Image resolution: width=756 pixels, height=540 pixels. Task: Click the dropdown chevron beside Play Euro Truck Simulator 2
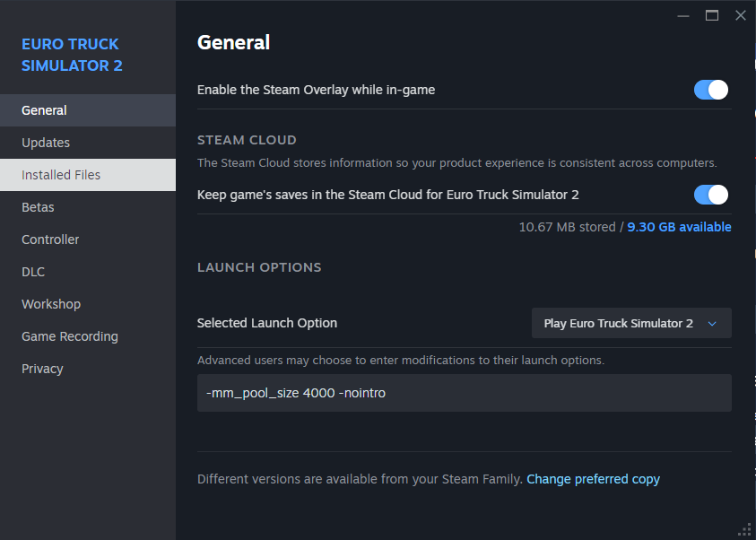[x=712, y=324]
